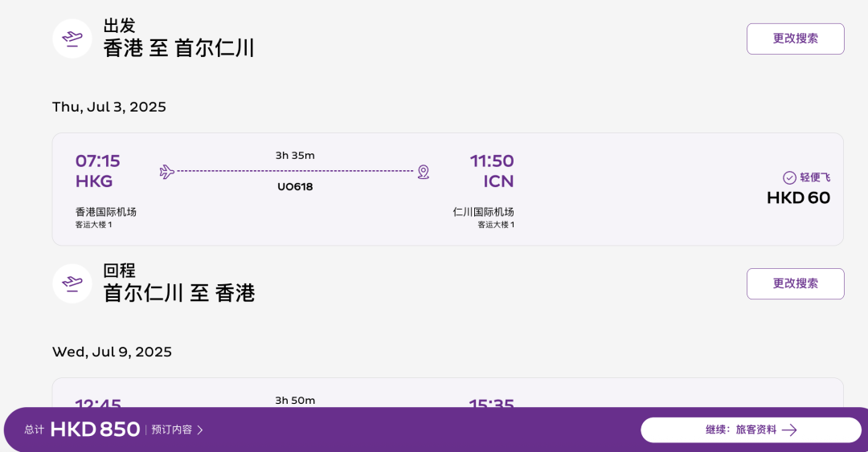Click the arrow icon in 继续：旅客资料 button
Image resolution: width=868 pixels, height=452 pixels.
(x=789, y=430)
